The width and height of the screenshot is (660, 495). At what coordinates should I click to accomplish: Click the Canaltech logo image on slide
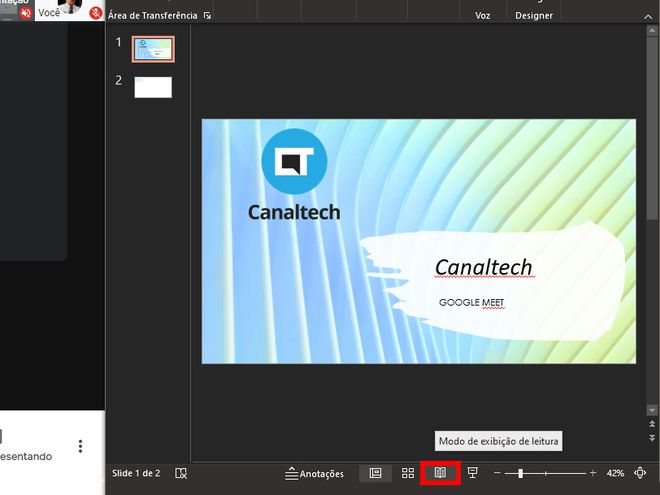tap(294, 175)
